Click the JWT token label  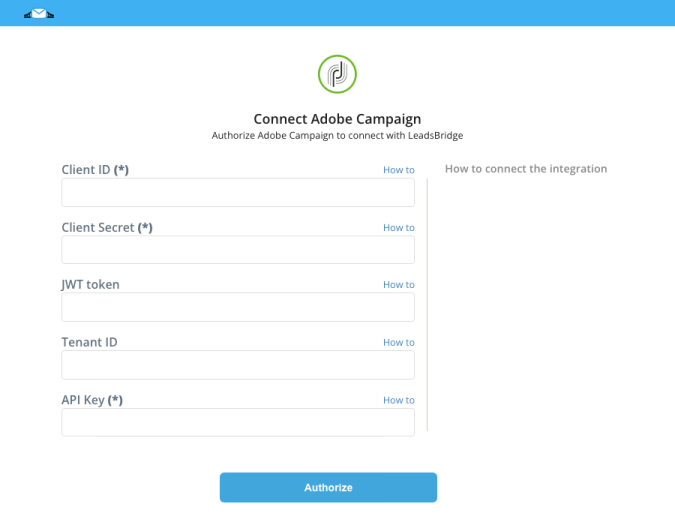tap(90, 284)
